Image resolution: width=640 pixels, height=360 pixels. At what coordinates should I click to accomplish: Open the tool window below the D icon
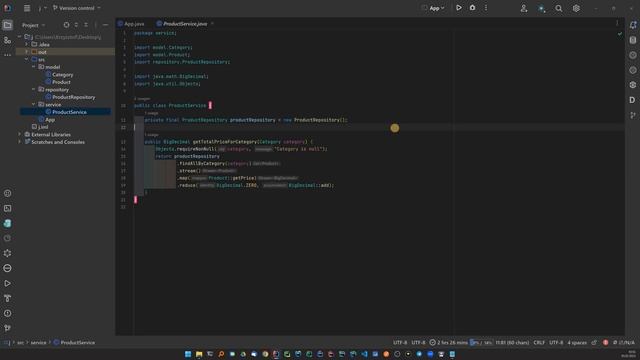pos(633,115)
